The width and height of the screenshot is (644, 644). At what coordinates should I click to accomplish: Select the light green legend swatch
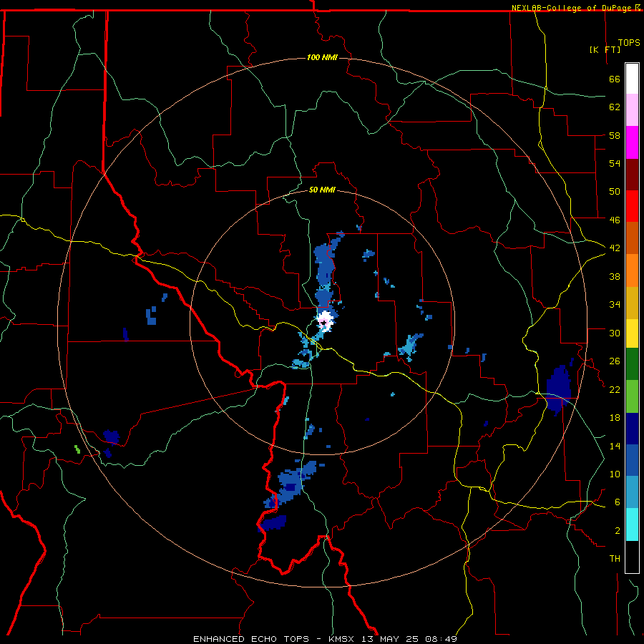[x=632, y=396]
